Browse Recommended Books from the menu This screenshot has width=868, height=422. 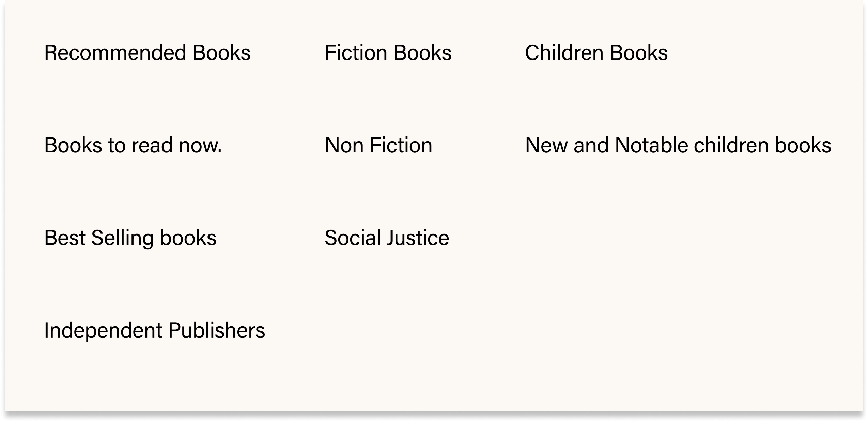tap(147, 53)
